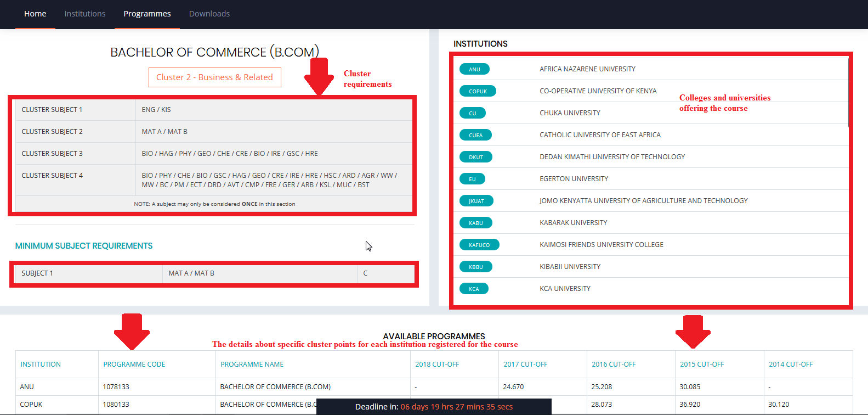The width and height of the screenshot is (868, 415).
Task: Click the 36.920 cut-off value
Action: (690, 405)
